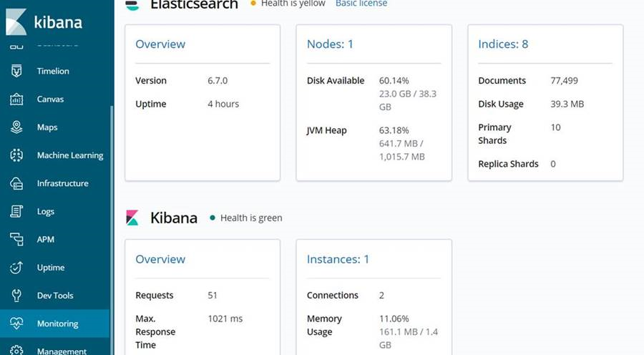Viewport: 644px width, 355px height.
Task: Click the Replica Shards value 0
Action: (x=553, y=164)
